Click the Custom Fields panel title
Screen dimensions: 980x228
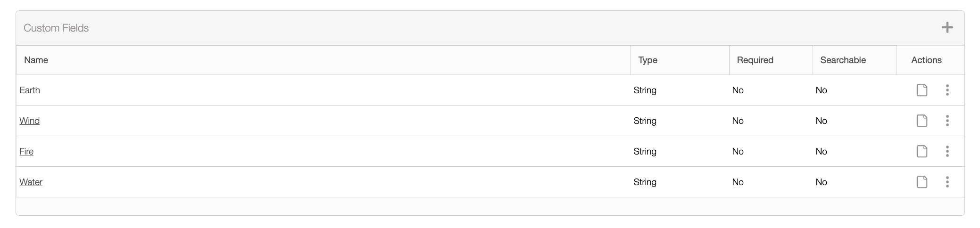(56, 28)
